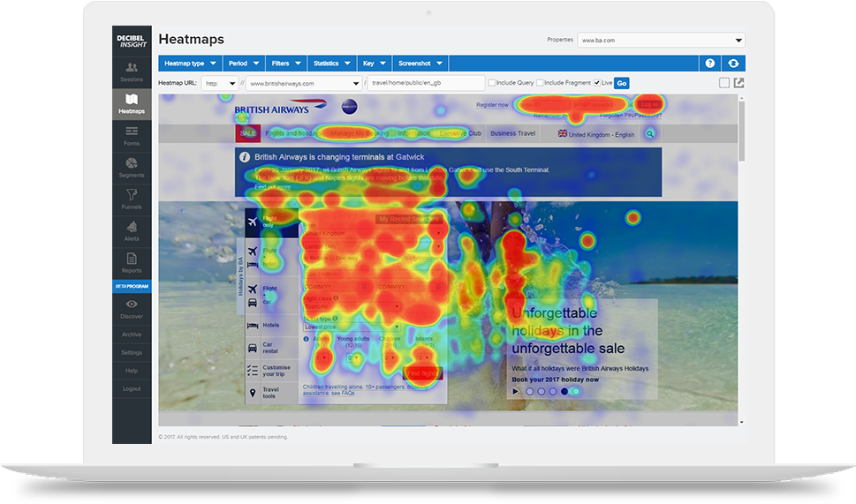
Task: Click the Business Travel nav link
Action: pos(512,133)
